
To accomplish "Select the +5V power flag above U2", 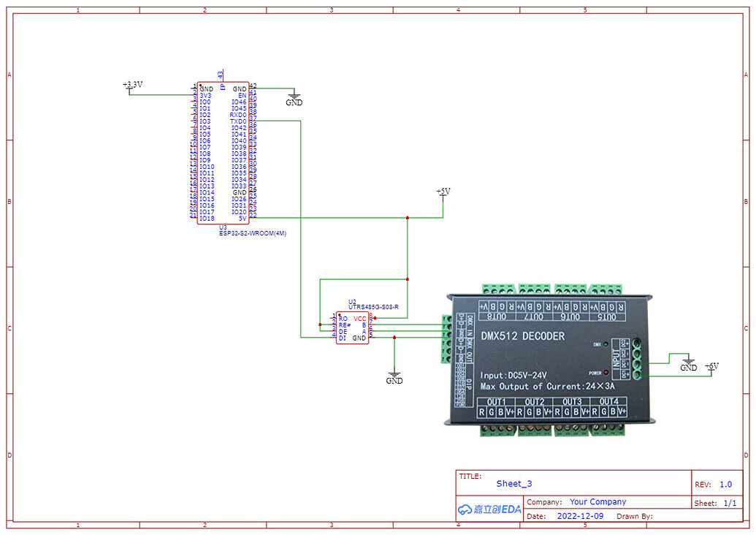I will (443, 191).
